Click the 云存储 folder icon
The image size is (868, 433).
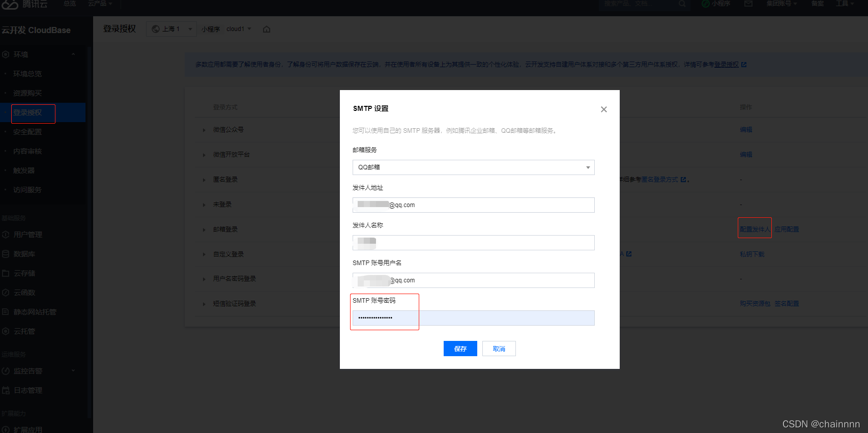[6, 273]
